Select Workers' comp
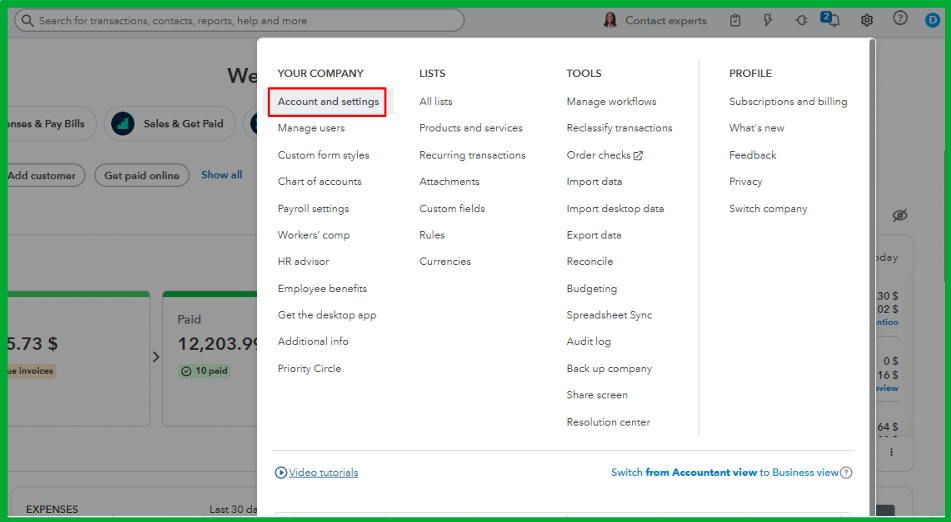This screenshot has width=951, height=522. click(314, 235)
